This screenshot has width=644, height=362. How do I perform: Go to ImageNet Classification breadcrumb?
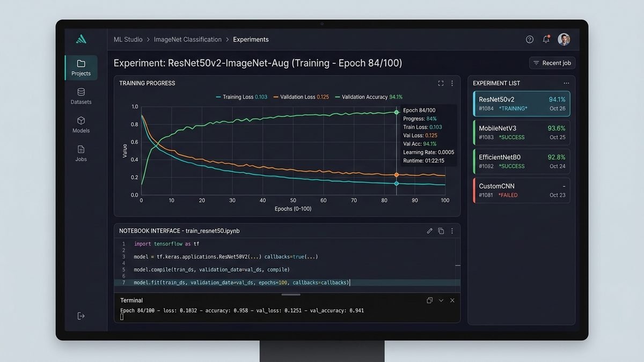(188, 39)
